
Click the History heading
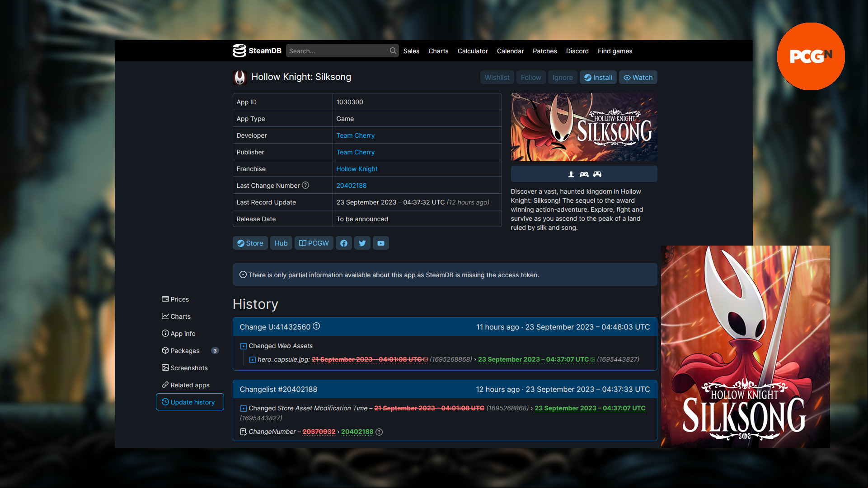(255, 304)
